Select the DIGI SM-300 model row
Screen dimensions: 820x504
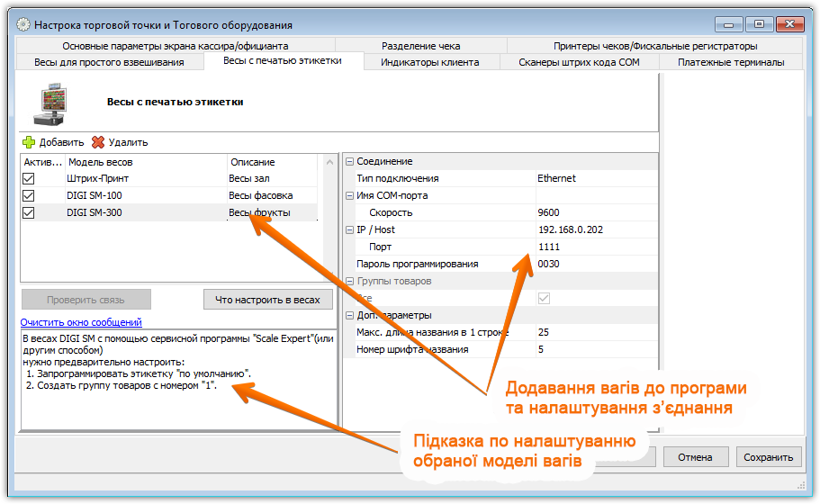(169, 212)
